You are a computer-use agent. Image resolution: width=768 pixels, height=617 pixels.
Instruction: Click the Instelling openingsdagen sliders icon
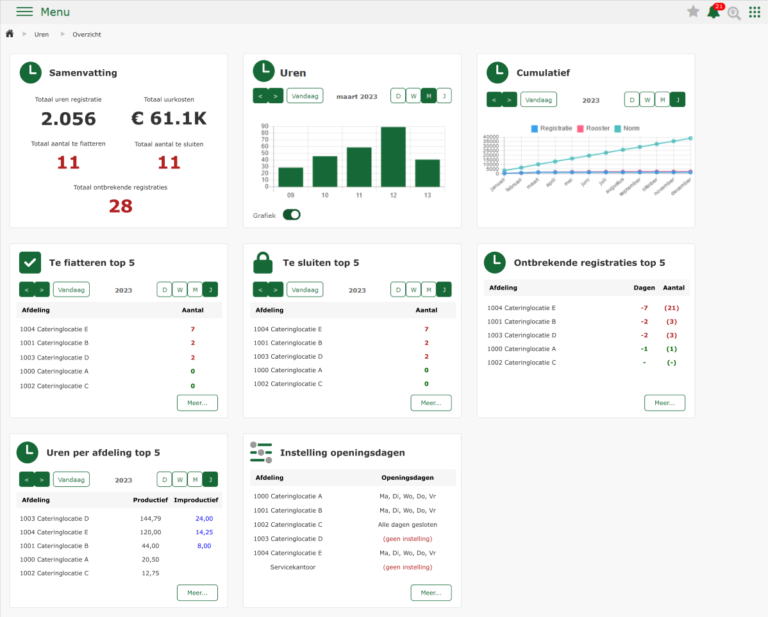(x=261, y=452)
